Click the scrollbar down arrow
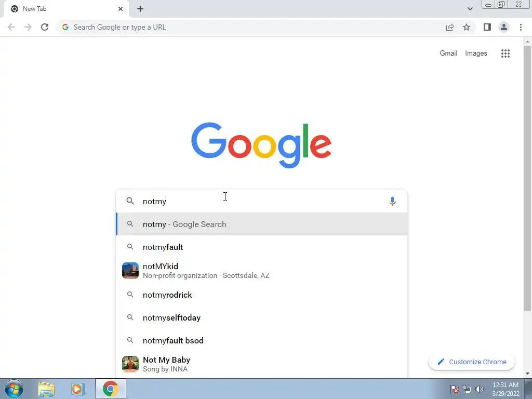Screen dimensions: 532x399 click(x=527, y=374)
